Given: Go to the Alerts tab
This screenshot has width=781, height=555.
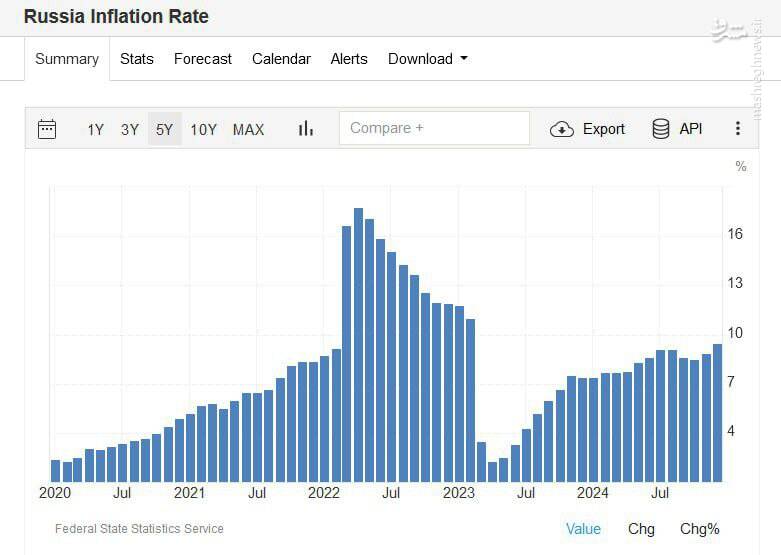Looking at the screenshot, I should pos(349,59).
